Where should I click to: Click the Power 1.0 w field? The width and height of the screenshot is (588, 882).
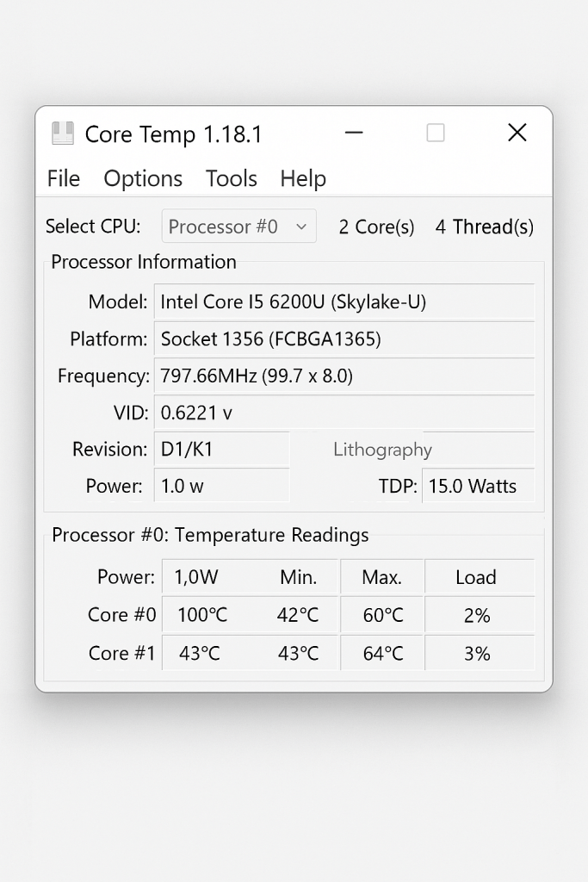[221, 486]
